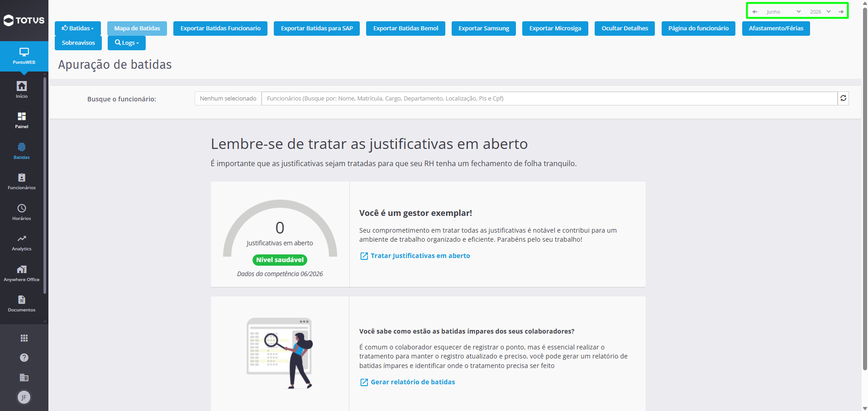Open the apps grid icon
This screenshot has width=868, height=411.
(x=24, y=338)
